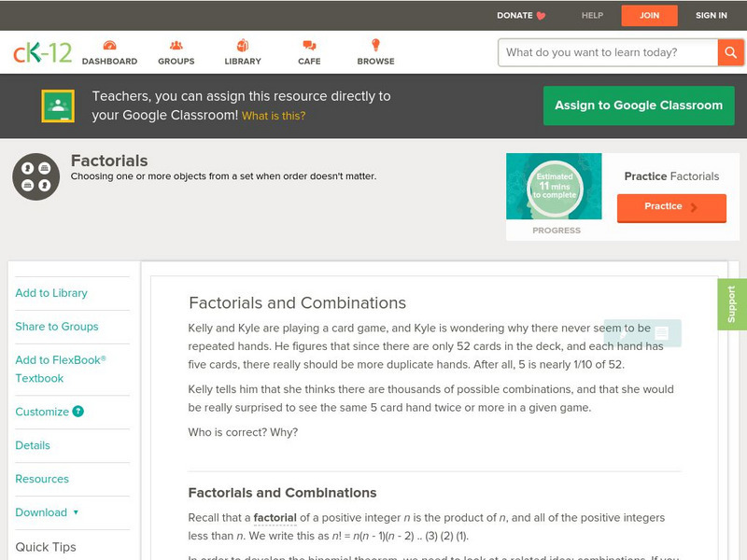Click the orange search magnifier button

[730, 52]
